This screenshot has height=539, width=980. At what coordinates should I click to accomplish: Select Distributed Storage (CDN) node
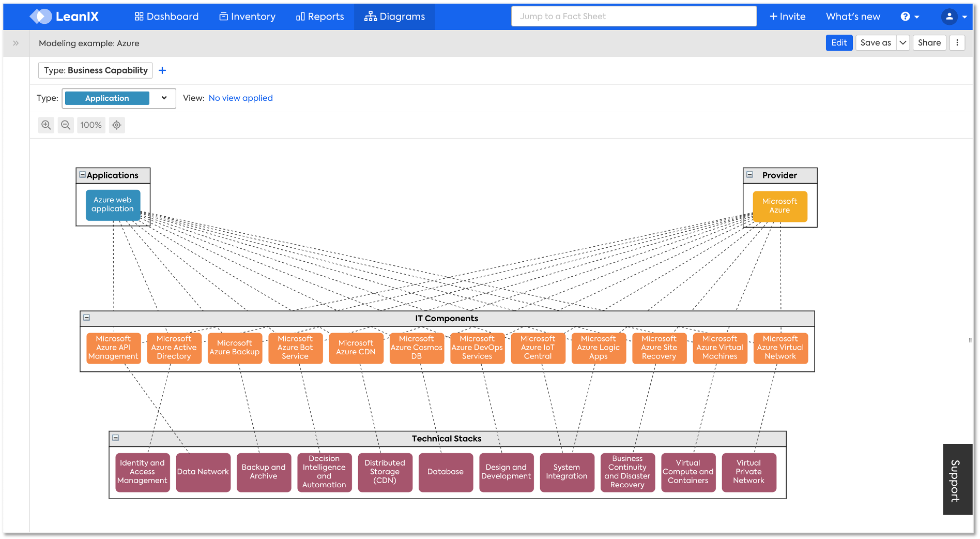pyautogui.click(x=385, y=472)
